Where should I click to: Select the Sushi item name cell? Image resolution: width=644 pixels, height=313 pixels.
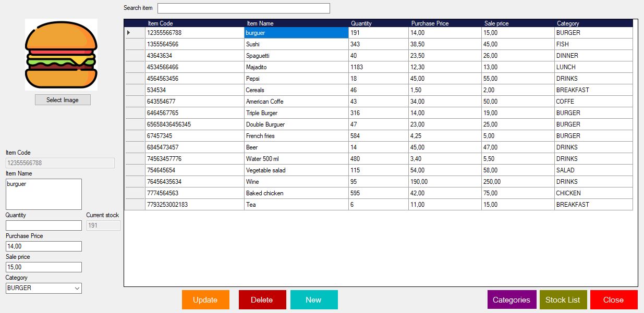point(297,44)
